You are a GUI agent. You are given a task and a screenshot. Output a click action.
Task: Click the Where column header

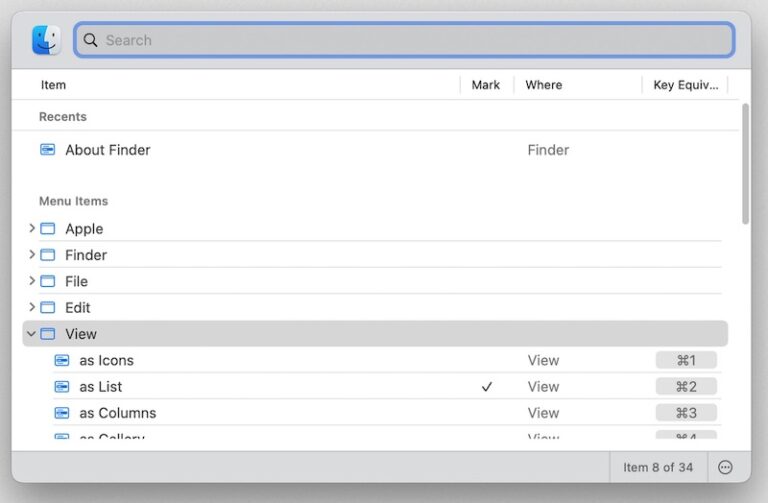[544, 85]
